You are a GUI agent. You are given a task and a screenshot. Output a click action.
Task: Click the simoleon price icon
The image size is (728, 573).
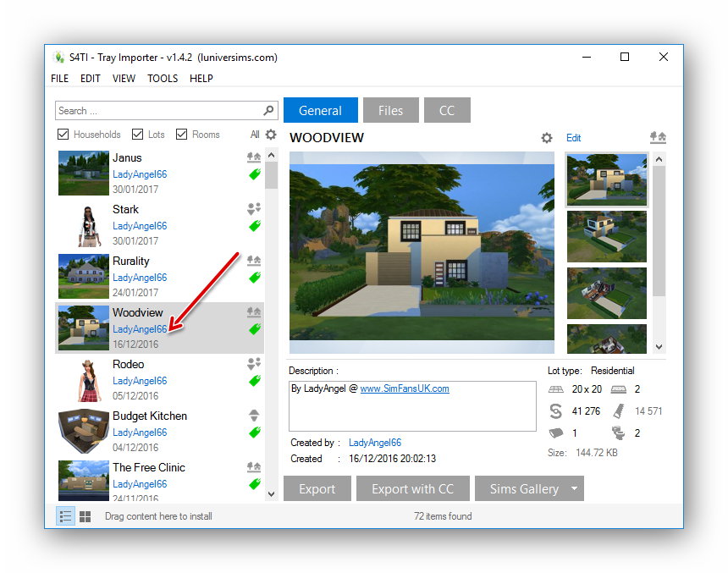(556, 411)
